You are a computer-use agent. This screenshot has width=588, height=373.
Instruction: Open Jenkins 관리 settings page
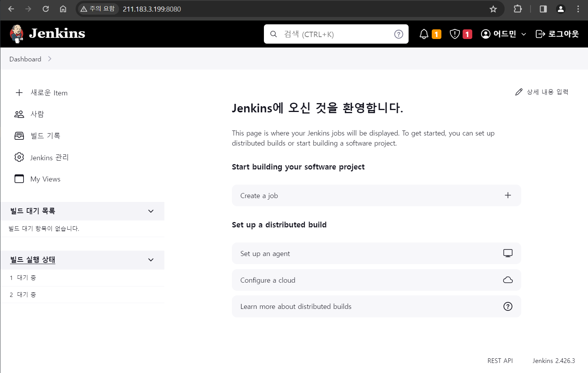(49, 158)
